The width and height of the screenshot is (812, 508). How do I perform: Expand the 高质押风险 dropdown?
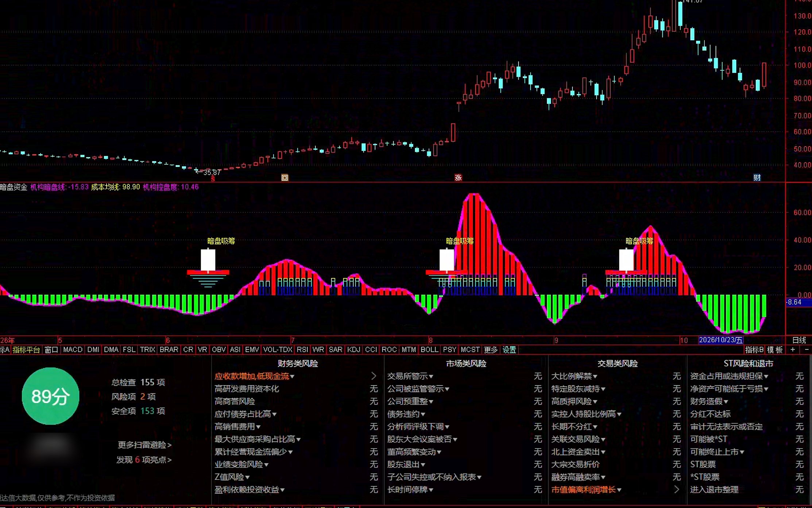[595, 401]
